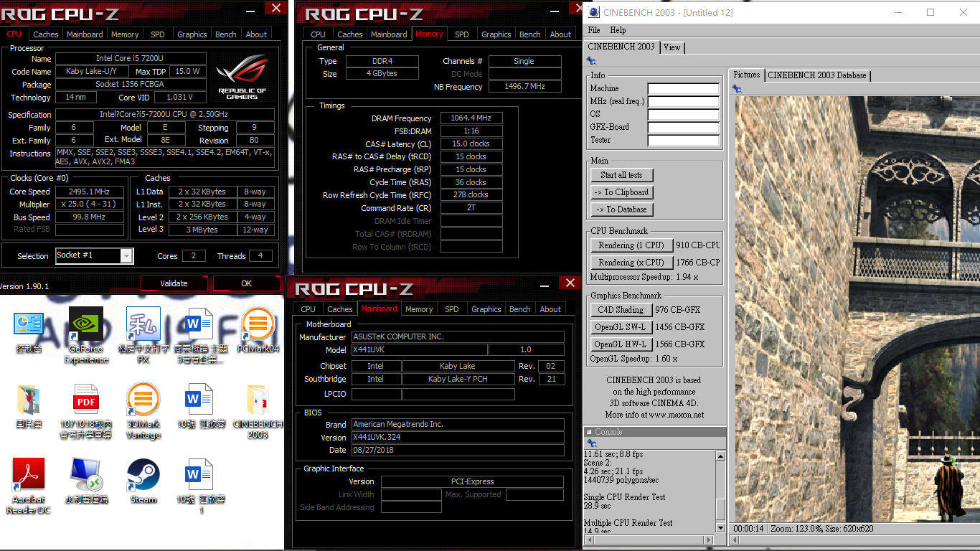This screenshot has height=551, width=980.
Task: Open Graphics tab in the Mainboard CPU-Z window
Action: [486, 309]
